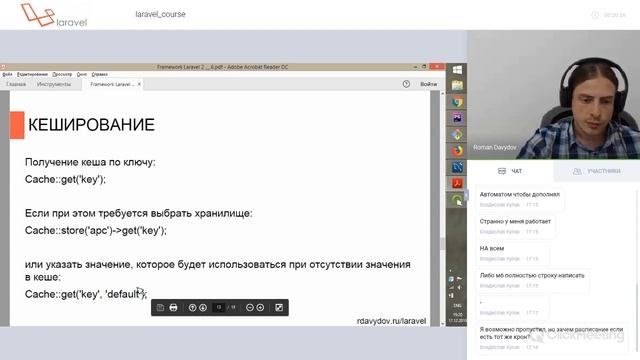
Task: Click the taskbar clock
Action: [457, 318]
